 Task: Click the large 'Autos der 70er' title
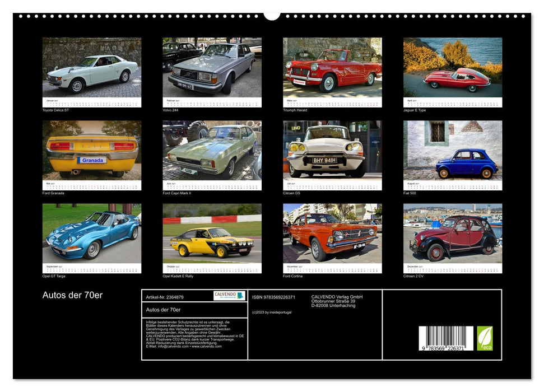pos(72,295)
